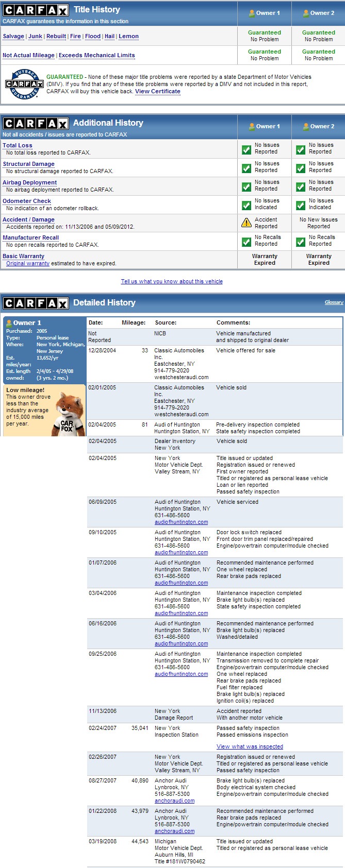
Task: Click the '12/28/2004' date cell
Action: pos(103,351)
